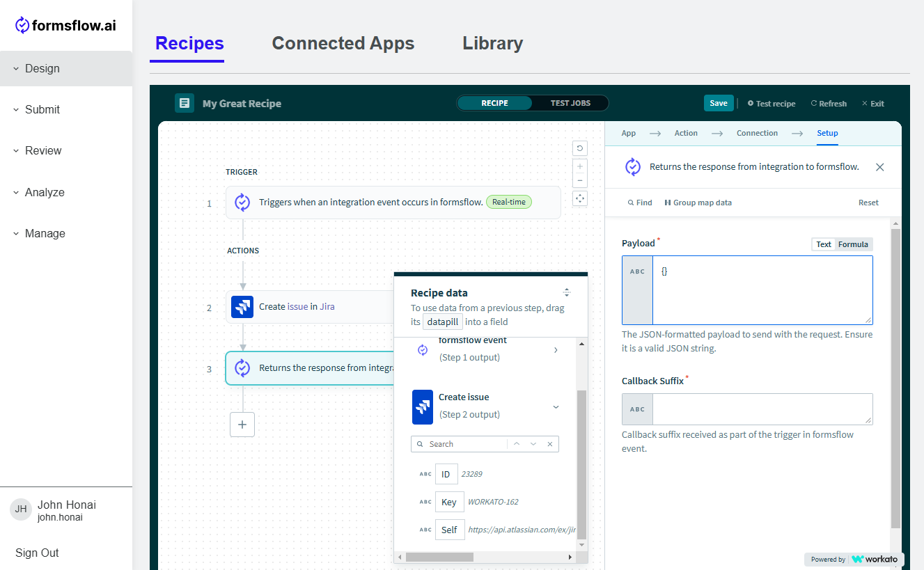Click Test recipe

[x=771, y=104]
